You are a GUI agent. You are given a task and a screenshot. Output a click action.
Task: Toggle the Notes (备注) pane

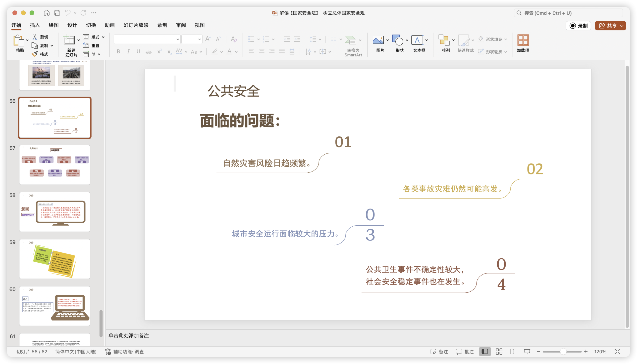coord(439,352)
